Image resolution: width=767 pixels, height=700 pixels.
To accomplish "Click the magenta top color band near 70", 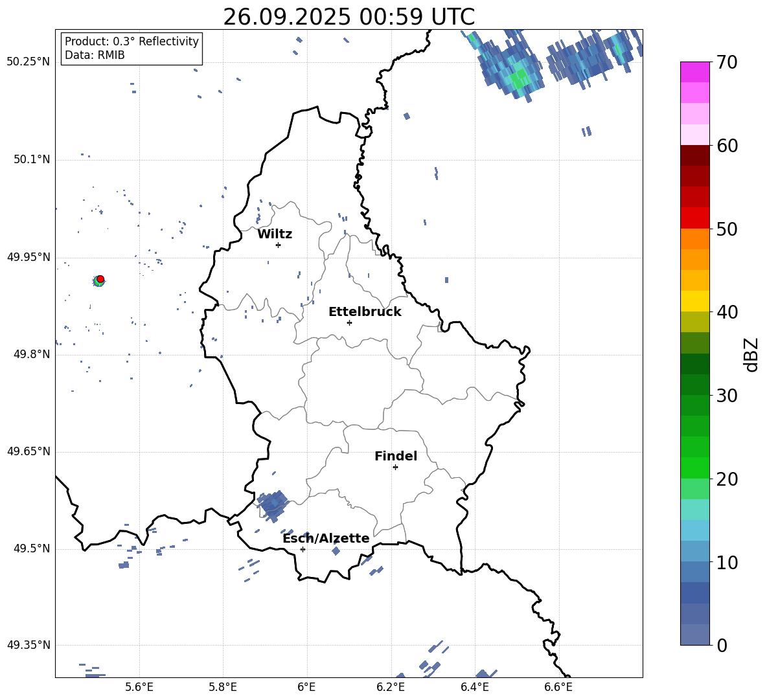I will [694, 73].
